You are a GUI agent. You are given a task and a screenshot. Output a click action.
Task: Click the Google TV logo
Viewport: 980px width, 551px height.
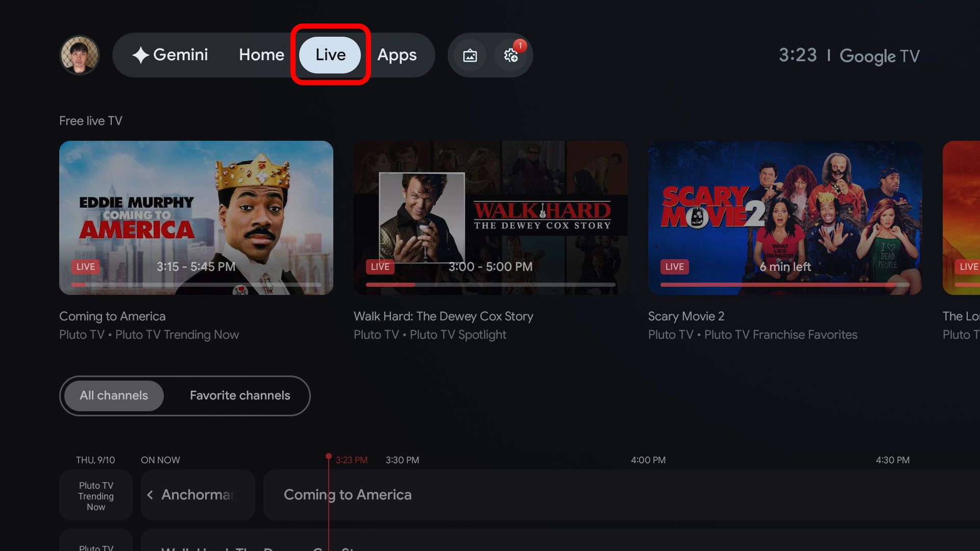pos(879,56)
